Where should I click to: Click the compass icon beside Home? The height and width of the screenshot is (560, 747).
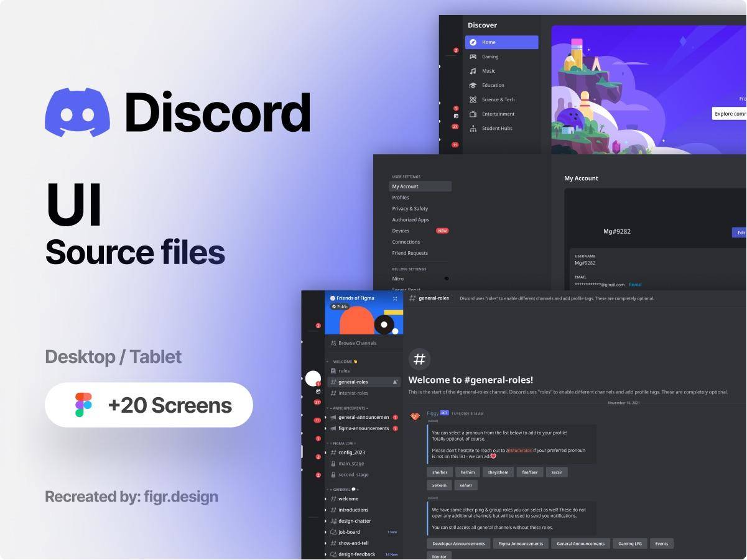(x=473, y=42)
